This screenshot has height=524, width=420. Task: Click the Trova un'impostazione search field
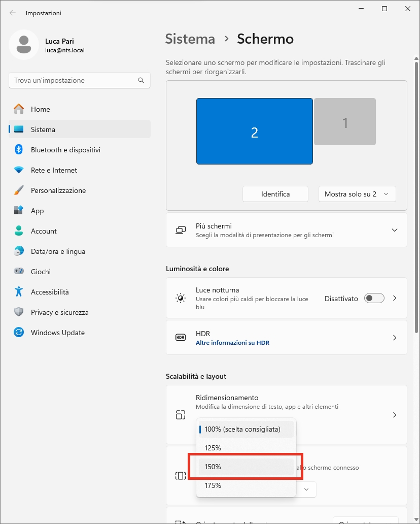[74, 80]
